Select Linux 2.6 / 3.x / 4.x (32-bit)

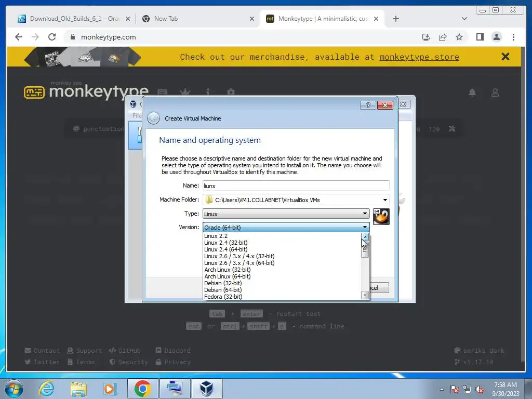[x=282, y=256]
